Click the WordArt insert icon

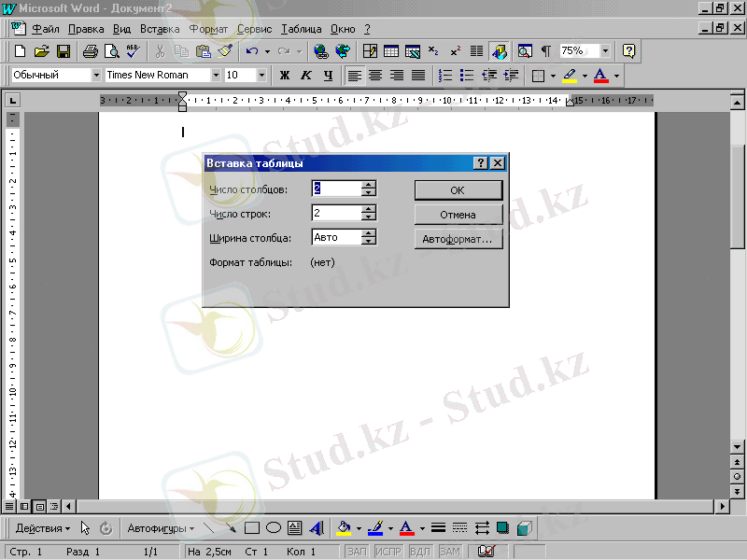(x=316, y=528)
